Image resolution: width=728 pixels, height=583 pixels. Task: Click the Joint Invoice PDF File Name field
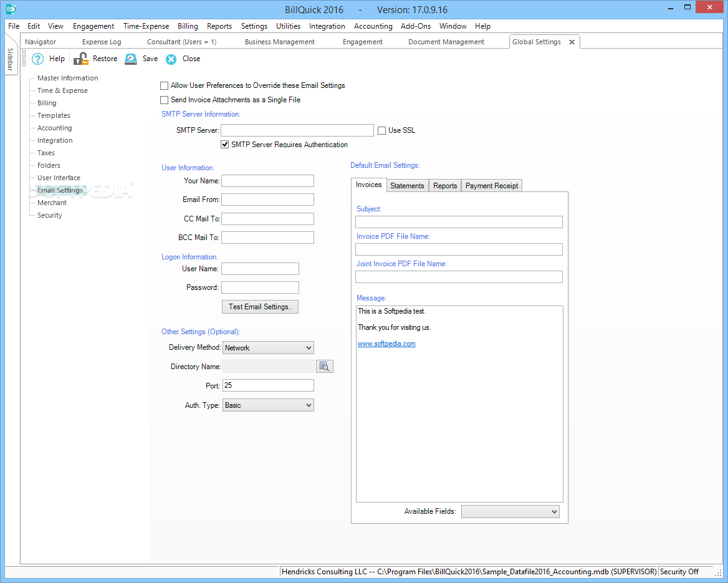coord(459,277)
